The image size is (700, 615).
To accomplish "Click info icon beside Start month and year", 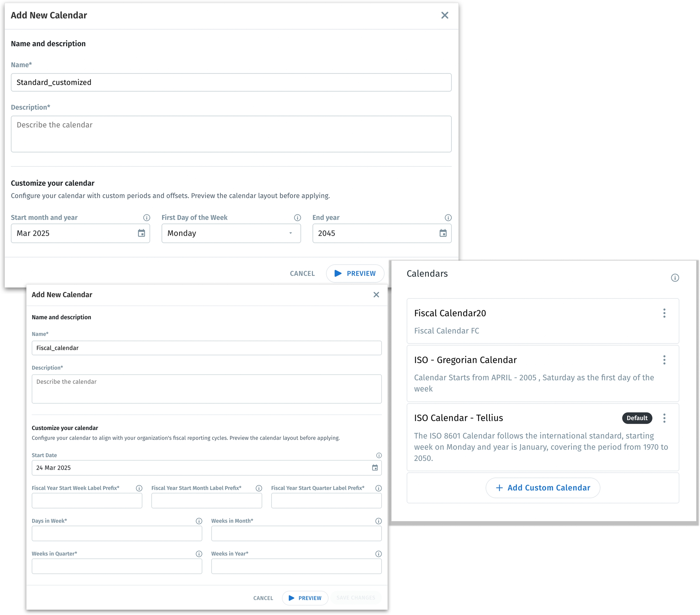I will click(x=146, y=218).
